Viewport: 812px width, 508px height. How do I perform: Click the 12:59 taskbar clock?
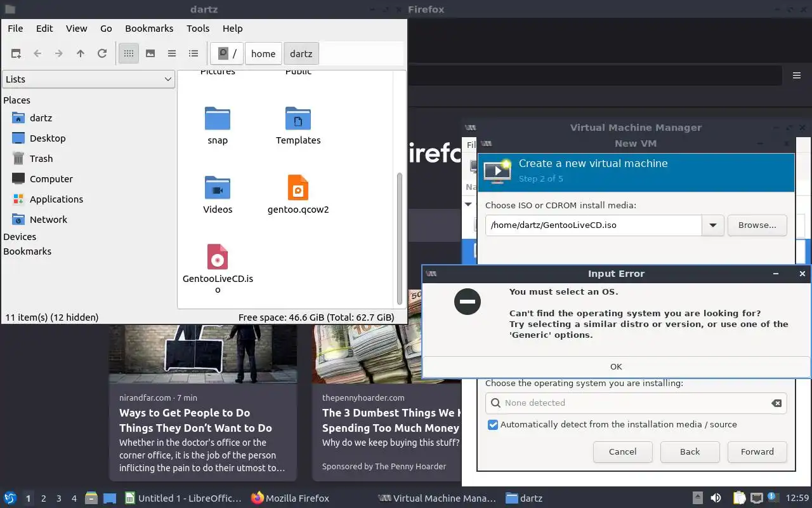797,498
